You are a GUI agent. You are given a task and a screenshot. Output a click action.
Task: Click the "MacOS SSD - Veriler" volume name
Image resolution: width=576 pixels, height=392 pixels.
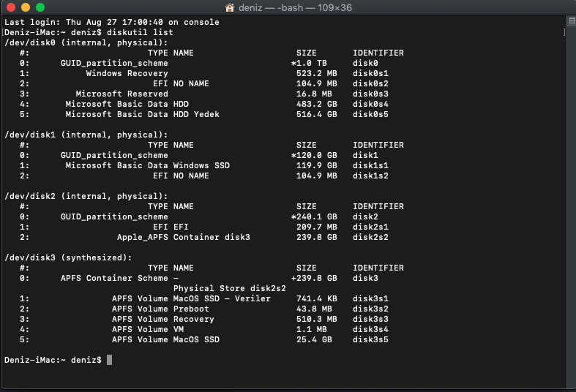click(222, 298)
